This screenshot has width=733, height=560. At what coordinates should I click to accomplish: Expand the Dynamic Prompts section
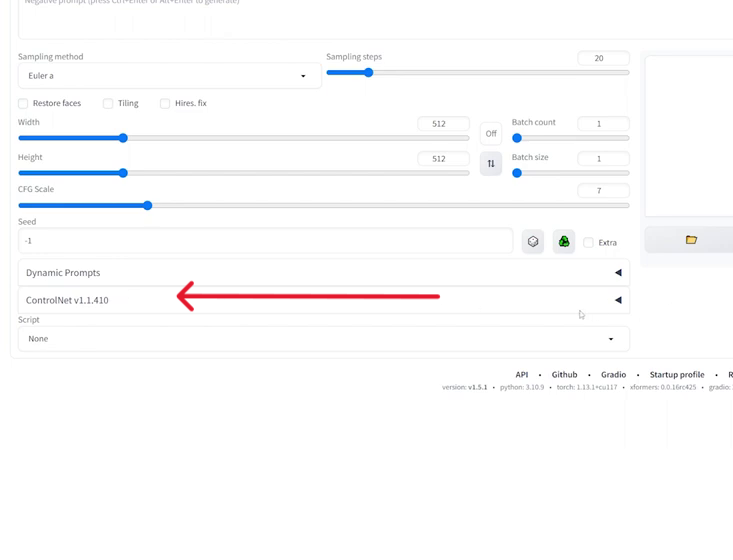click(x=323, y=273)
